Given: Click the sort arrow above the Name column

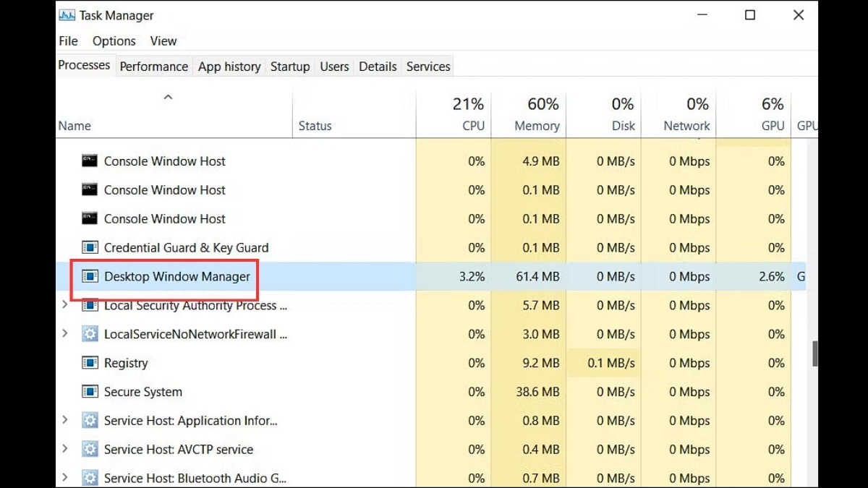Looking at the screenshot, I should [x=168, y=97].
